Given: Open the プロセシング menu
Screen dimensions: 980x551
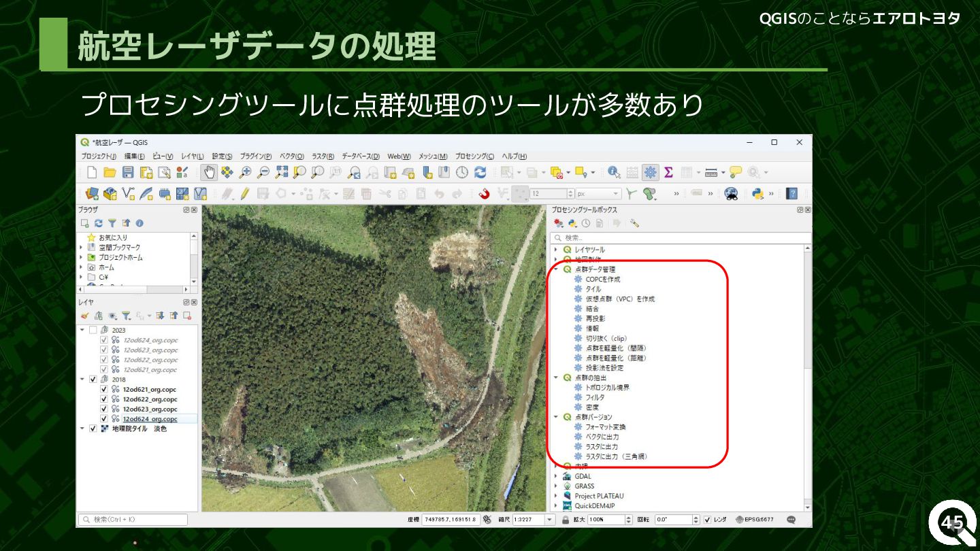Looking at the screenshot, I should (474, 156).
